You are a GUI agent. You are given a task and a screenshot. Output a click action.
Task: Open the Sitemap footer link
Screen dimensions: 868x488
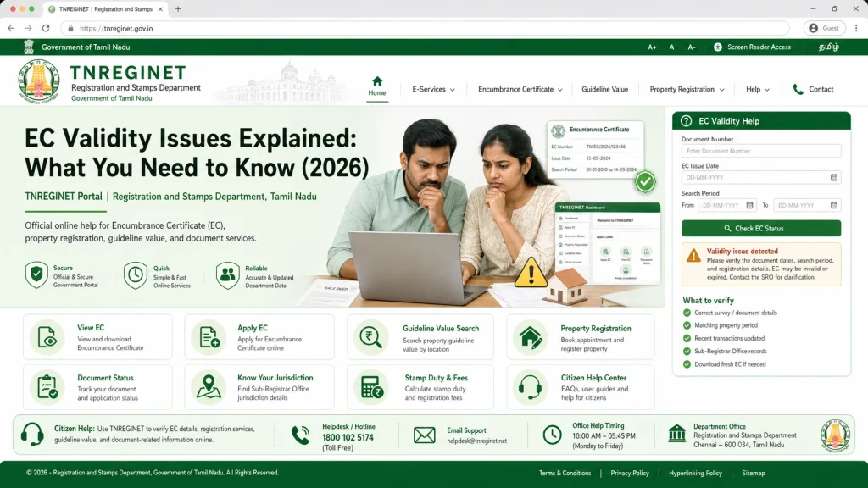[x=753, y=473]
